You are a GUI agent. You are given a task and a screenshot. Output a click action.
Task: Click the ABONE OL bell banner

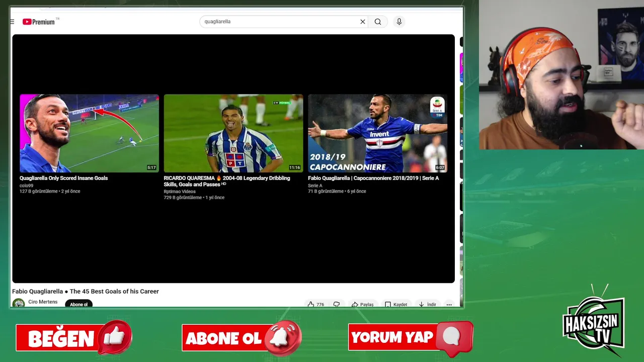(x=242, y=337)
